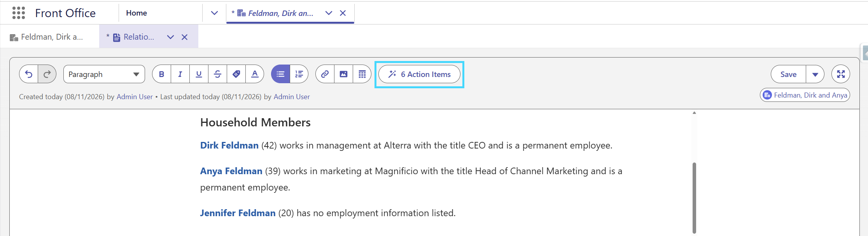
Task: Change the font color
Action: pos(255,74)
